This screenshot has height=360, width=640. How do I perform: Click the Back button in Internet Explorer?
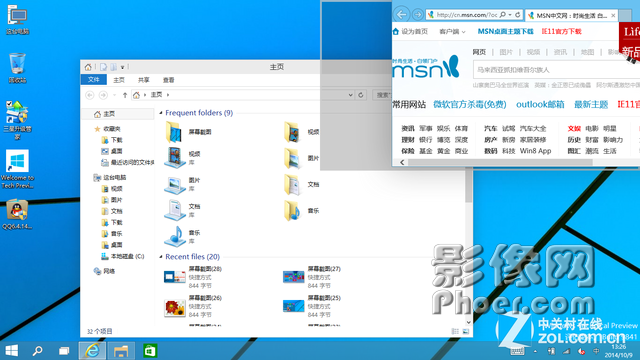tap(402, 15)
